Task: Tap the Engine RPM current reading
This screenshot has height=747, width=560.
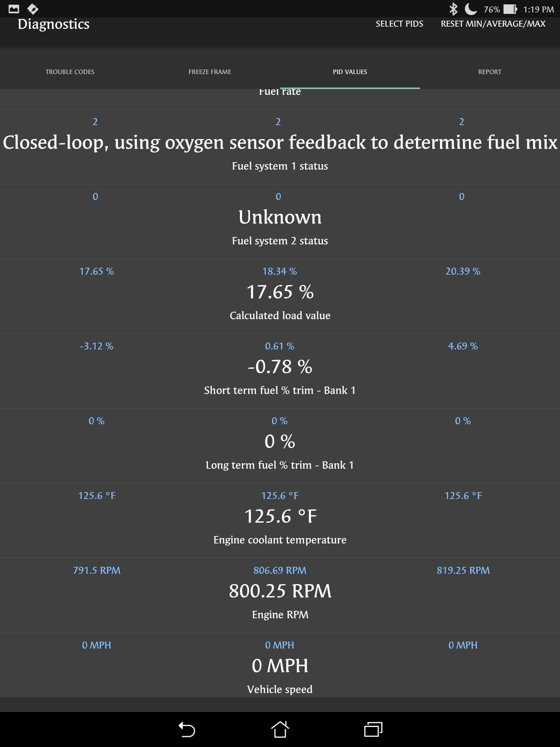Action: coord(280,591)
